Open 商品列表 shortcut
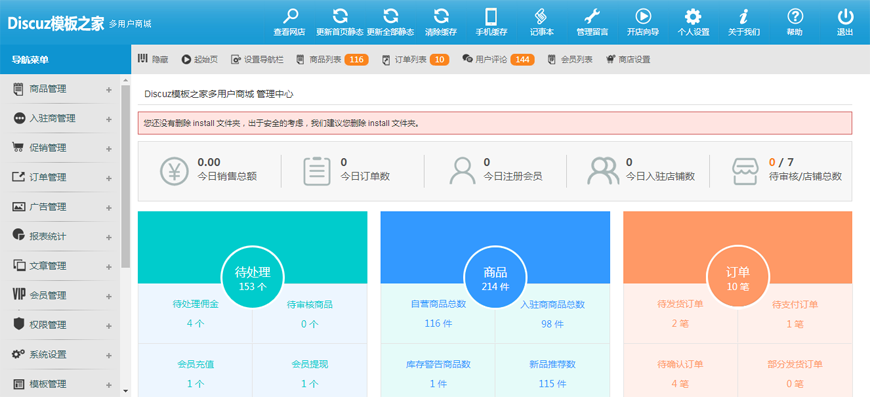 [325, 59]
